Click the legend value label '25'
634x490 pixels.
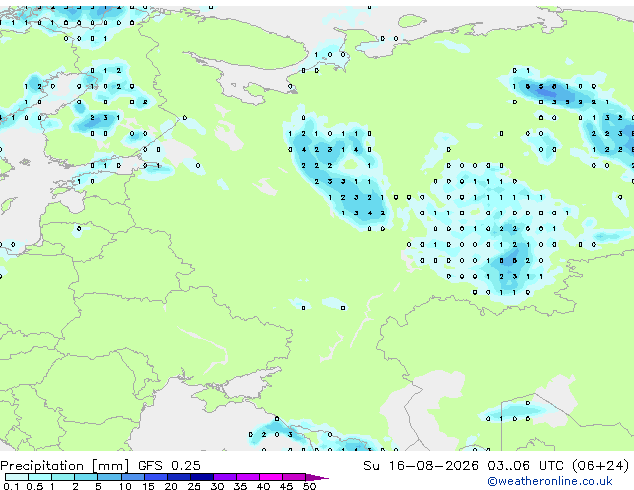[194, 486]
